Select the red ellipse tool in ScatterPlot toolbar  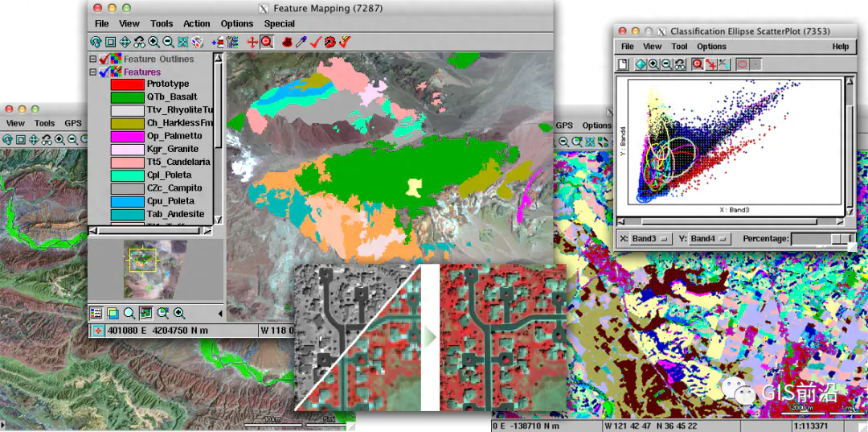743,64
